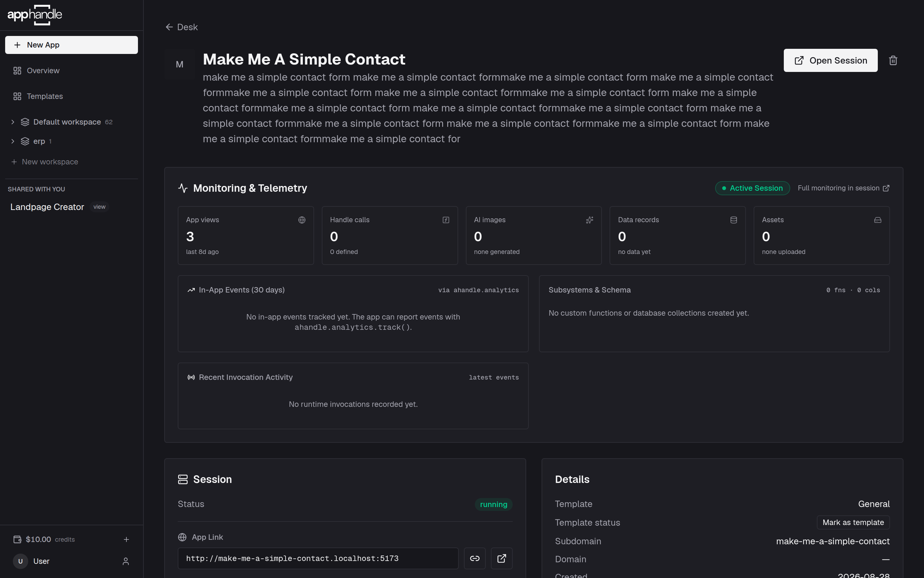This screenshot has width=924, height=578.
Task: Click the view badge beside Landpage Creator
Action: (x=99, y=207)
